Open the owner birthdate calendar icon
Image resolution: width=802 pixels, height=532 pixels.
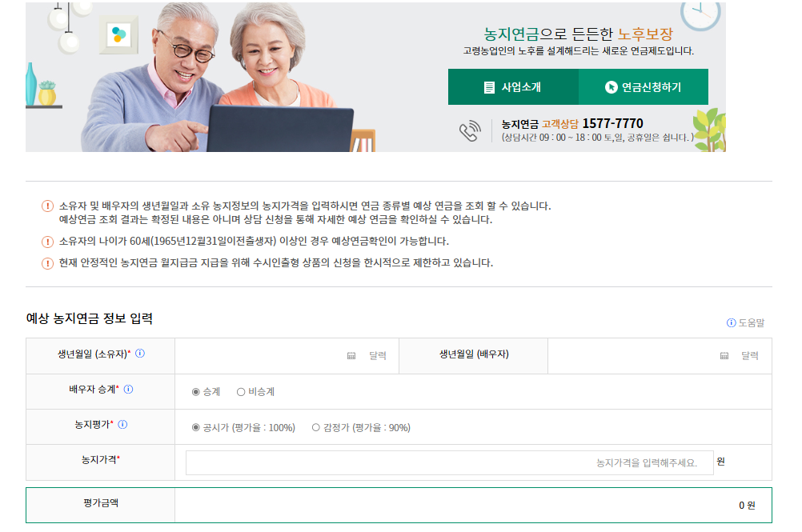click(x=351, y=356)
